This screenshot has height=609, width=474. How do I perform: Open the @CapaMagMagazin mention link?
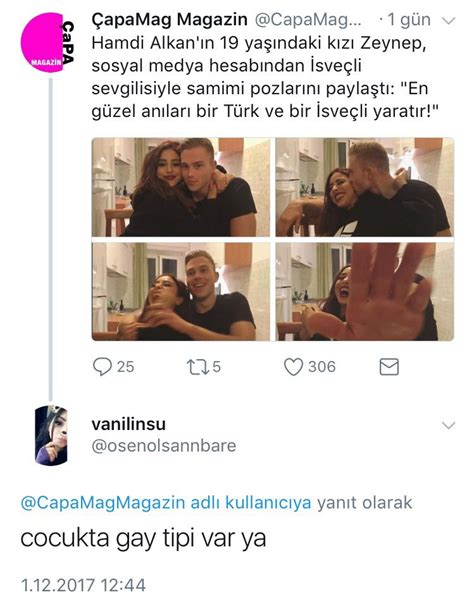coord(103,502)
